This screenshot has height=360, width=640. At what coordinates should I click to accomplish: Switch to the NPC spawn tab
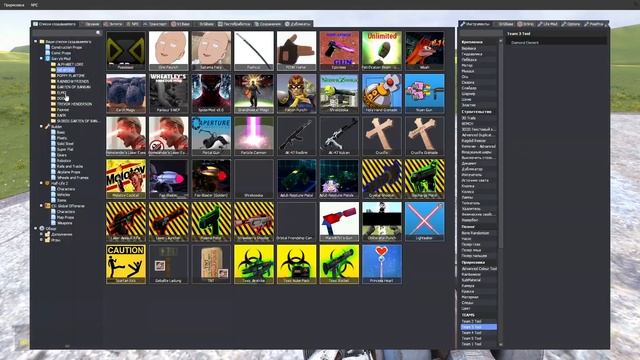tap(133, 24)
